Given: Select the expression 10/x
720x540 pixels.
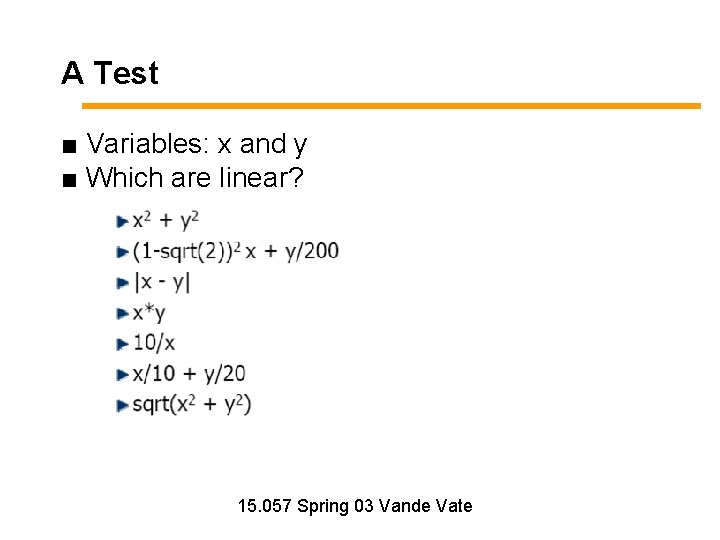Looking at the screenshot, I should click(x=154, y=343).
